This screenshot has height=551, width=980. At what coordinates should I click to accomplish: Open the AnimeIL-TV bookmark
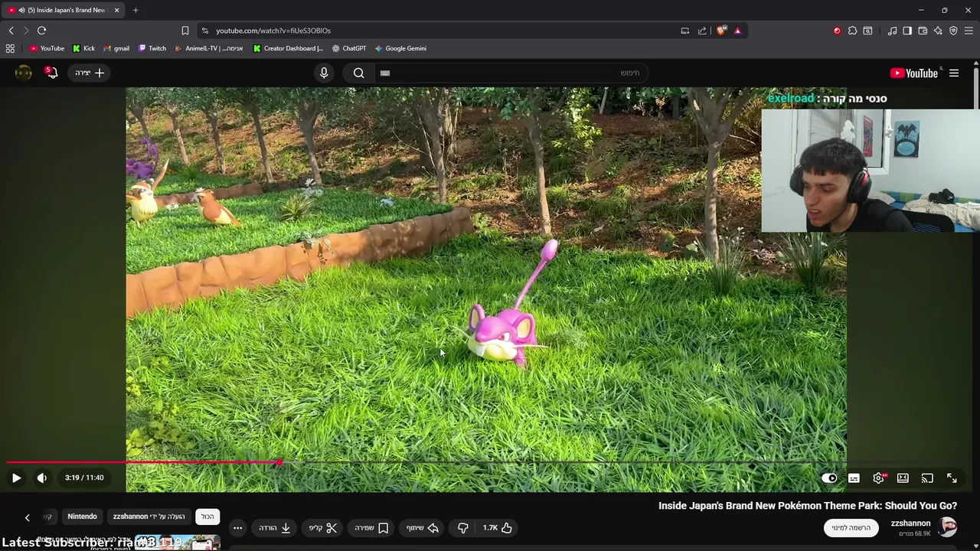[208, 48]
